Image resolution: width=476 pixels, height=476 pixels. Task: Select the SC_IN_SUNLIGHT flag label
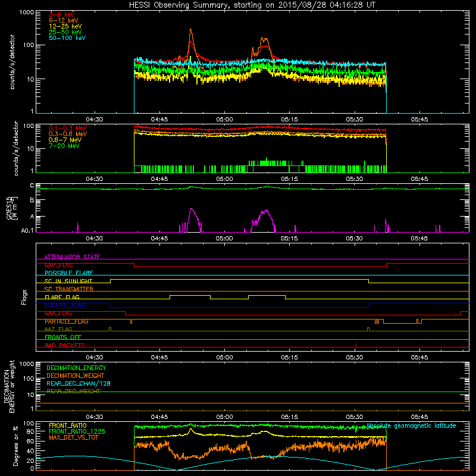click(x=68, y=281)
